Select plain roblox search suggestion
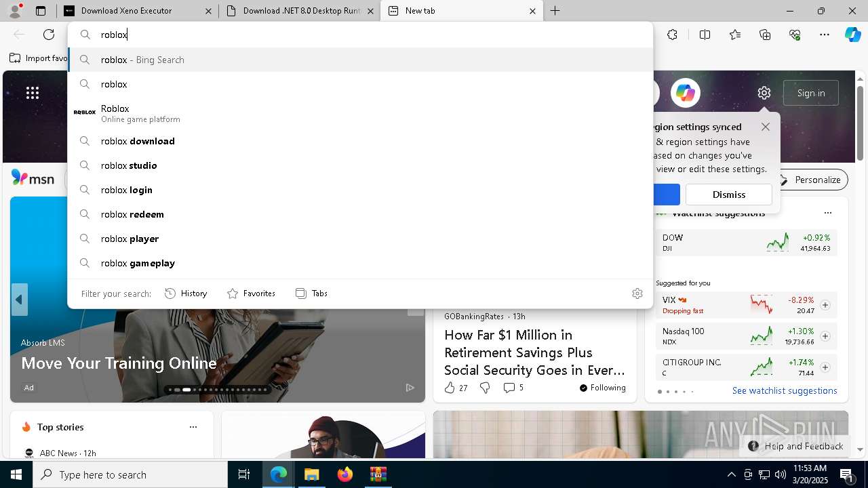The image size is (868, 488). (360, 84)
